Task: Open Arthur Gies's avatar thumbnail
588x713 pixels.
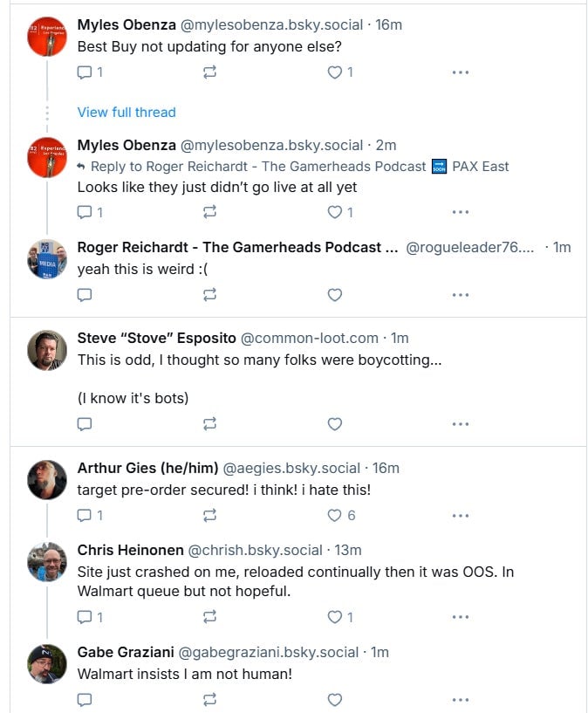Action: click(47, 480)
